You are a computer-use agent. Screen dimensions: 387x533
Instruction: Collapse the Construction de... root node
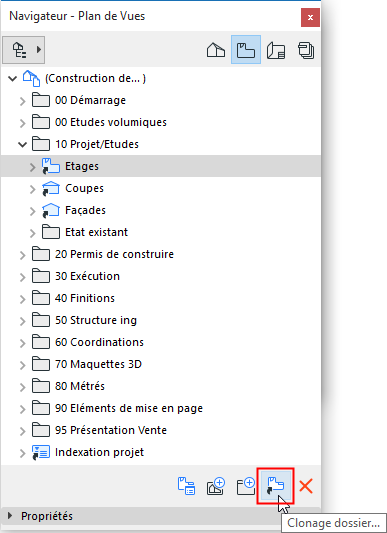coord(13,79)
